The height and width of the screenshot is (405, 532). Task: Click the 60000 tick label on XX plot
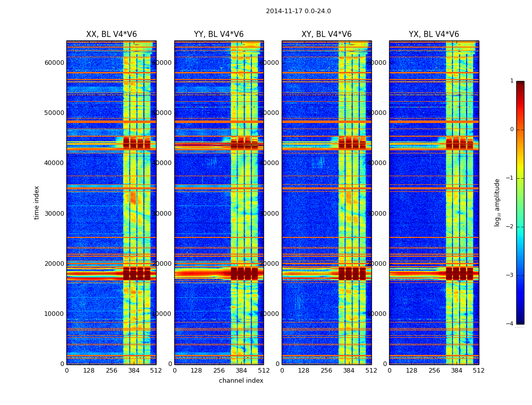pyautogui.click(x=54, y=63)
